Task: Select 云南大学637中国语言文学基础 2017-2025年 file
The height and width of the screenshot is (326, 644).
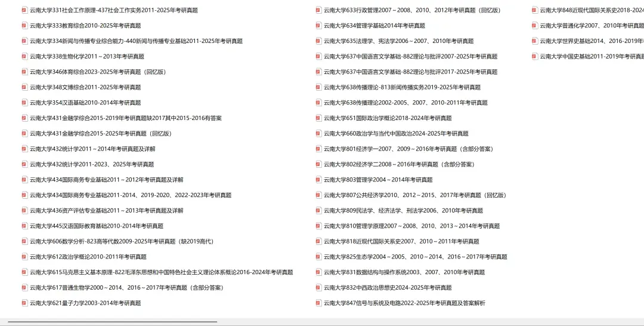Action: tap(410, 72)
